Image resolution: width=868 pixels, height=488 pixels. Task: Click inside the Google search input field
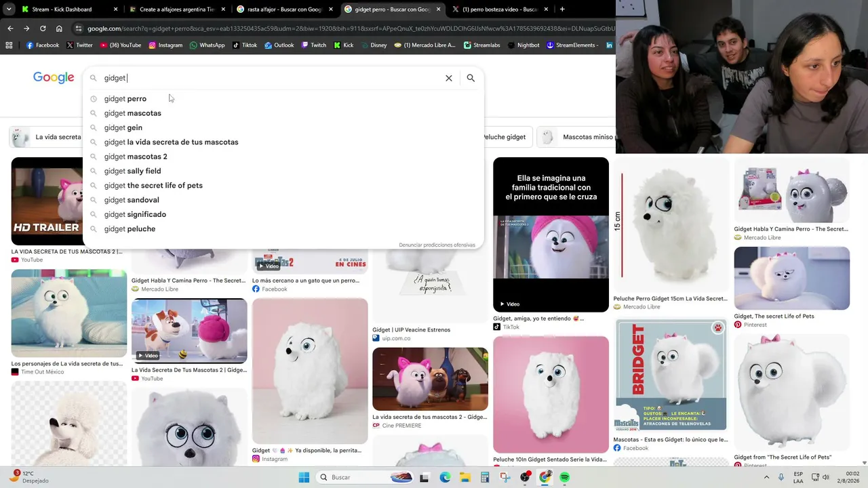point(271,78)
